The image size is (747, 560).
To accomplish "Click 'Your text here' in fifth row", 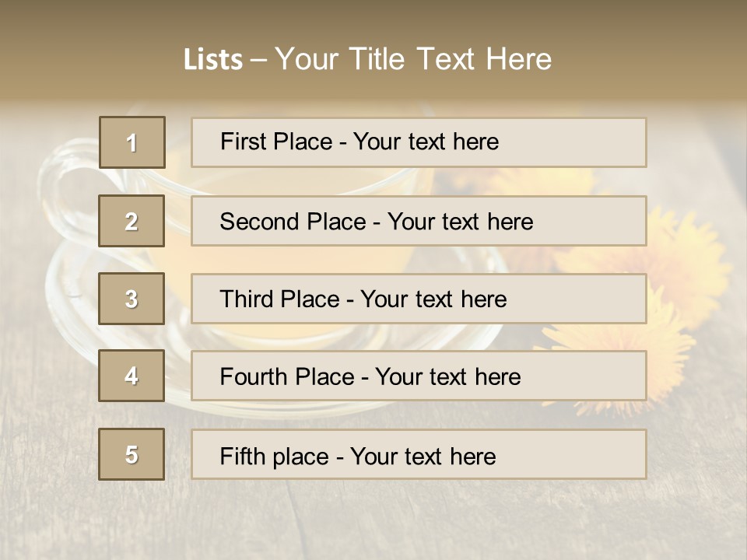I will pos(423,456).
